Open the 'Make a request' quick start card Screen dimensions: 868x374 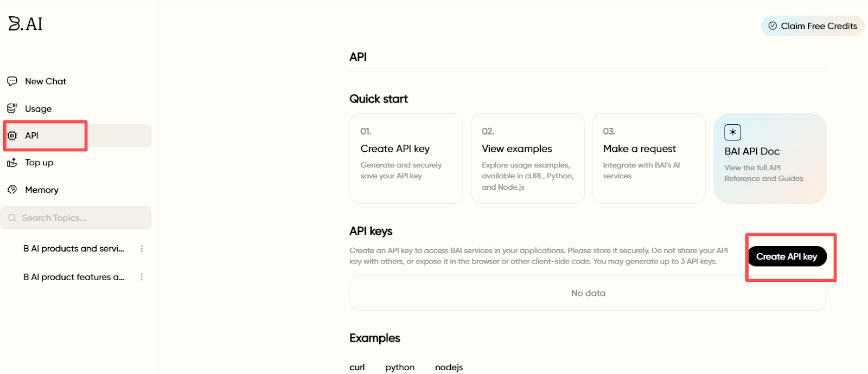pyautogui.click(x=648, y=158)
